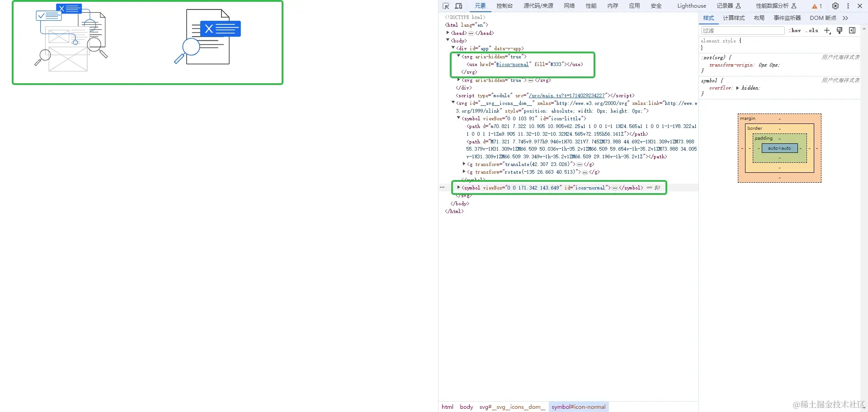868x412 pixels.
Task: Click ellipsis in the g rotate element
Action: pyautogui.click(x=585, y=172)
